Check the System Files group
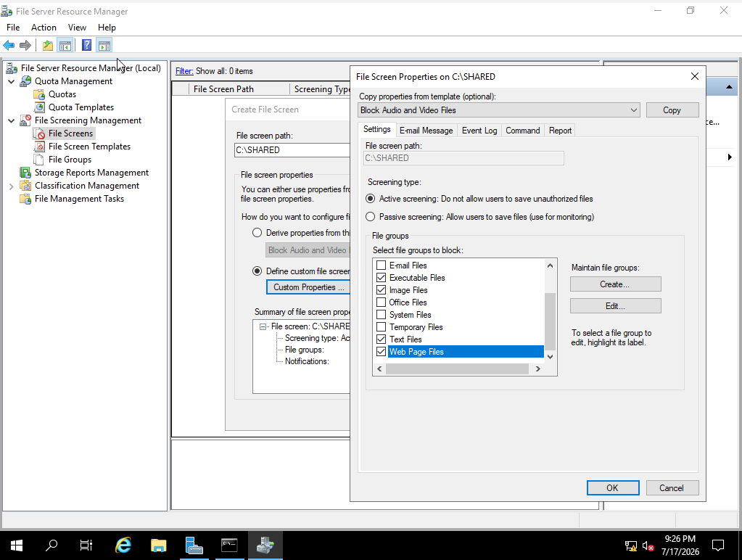This screenshot has height=560, width=742. (x=381, y=315)
